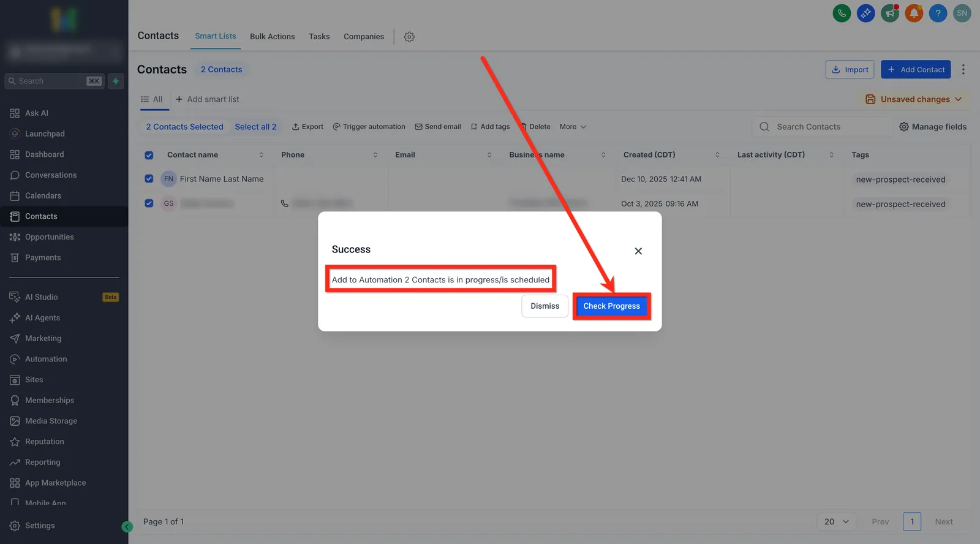Click Check Progress button
The image size is (980, 544).
(611, 306)
